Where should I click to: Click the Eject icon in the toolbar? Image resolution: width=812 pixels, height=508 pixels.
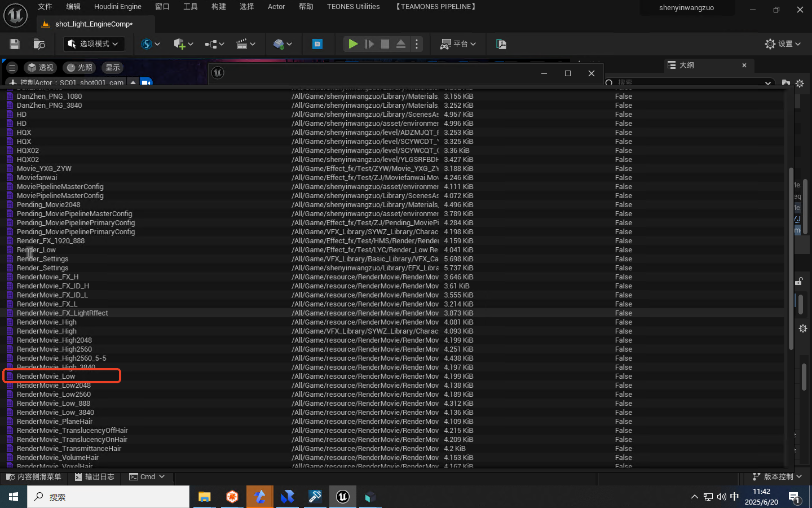[401, 44]
